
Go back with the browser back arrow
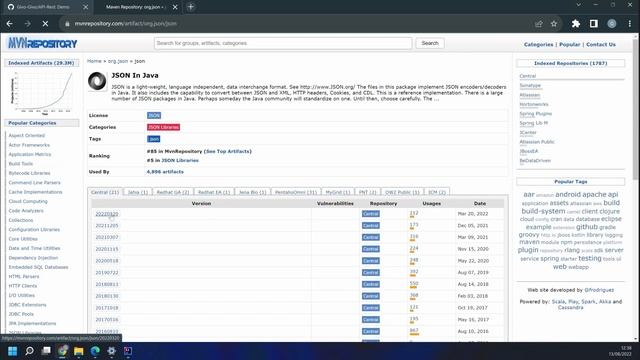[9, 24]
